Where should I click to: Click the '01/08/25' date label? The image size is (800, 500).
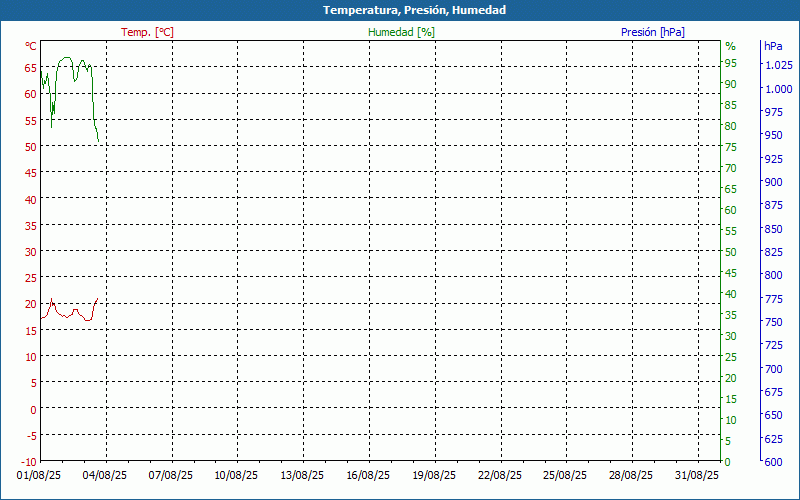click(39, 476)
